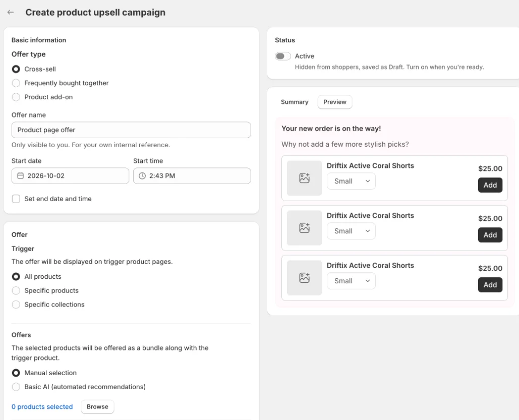Click image placeholder of second Coral Shorts card

pos(304,228)
